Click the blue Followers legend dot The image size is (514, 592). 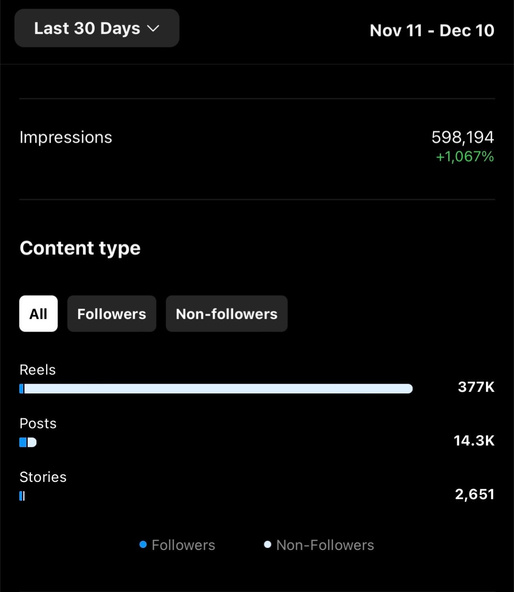coord(143,544)
